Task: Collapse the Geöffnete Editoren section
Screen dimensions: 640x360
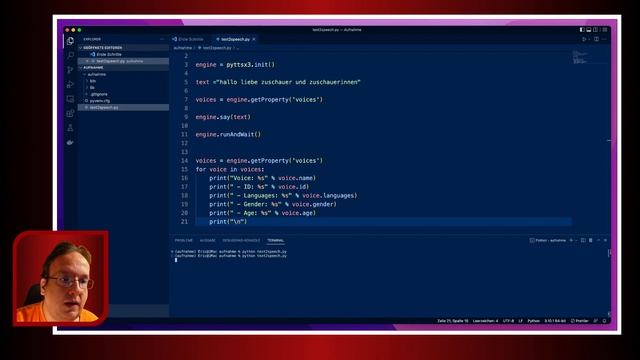Action: [124, 48]
